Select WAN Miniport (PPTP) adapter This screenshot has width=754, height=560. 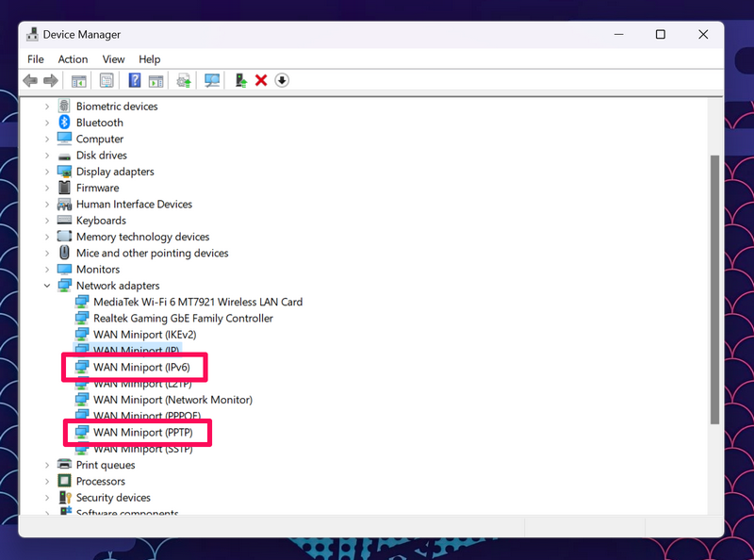[x=142, y=433]
